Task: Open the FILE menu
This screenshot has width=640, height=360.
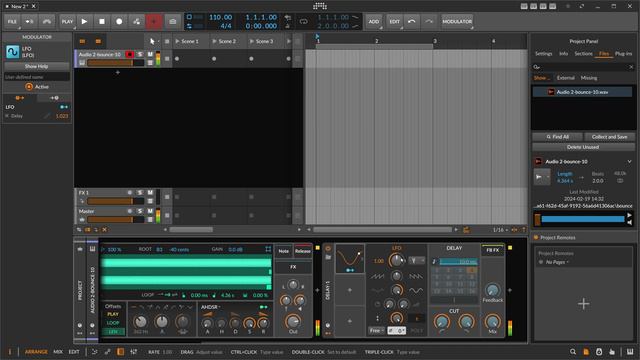Action: 12,22
